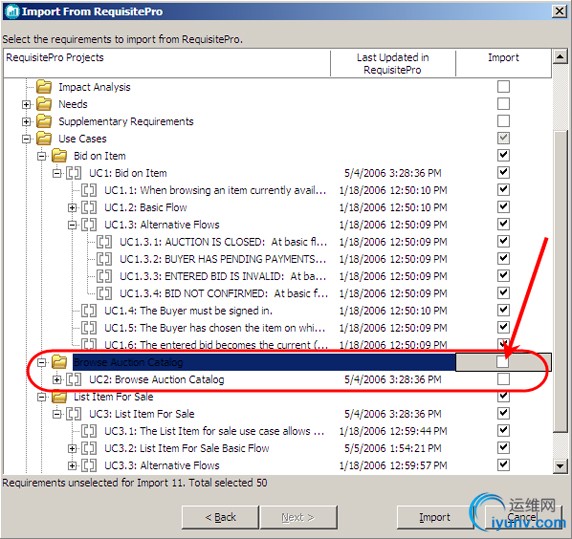
Task: Go back with the Back button
Action: [220, 517]
